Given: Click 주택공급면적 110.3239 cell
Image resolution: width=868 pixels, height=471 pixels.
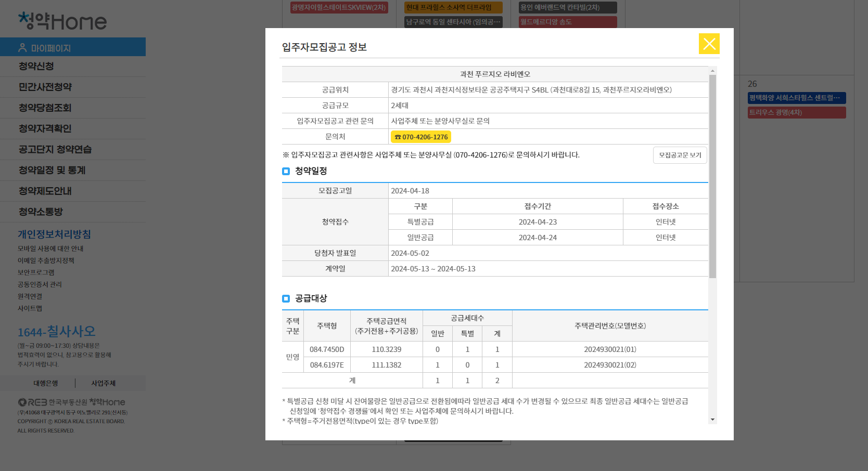Looking at the screenshot, I should (x=387, y=349).
